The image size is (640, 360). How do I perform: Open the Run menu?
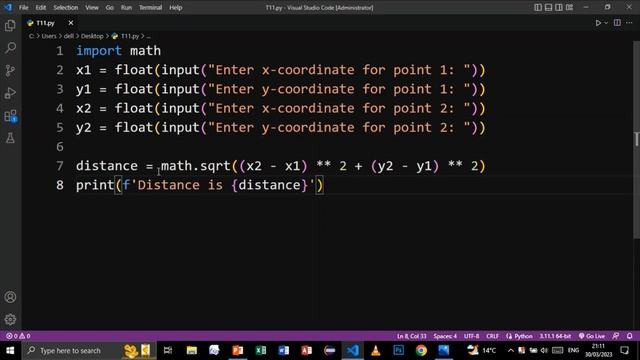pos(126,7)
